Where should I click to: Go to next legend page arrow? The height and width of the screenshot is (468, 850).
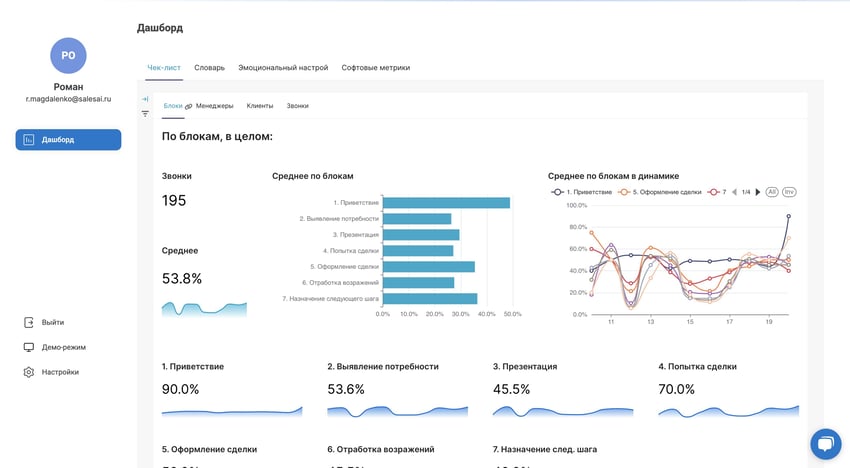coord(757,191)
